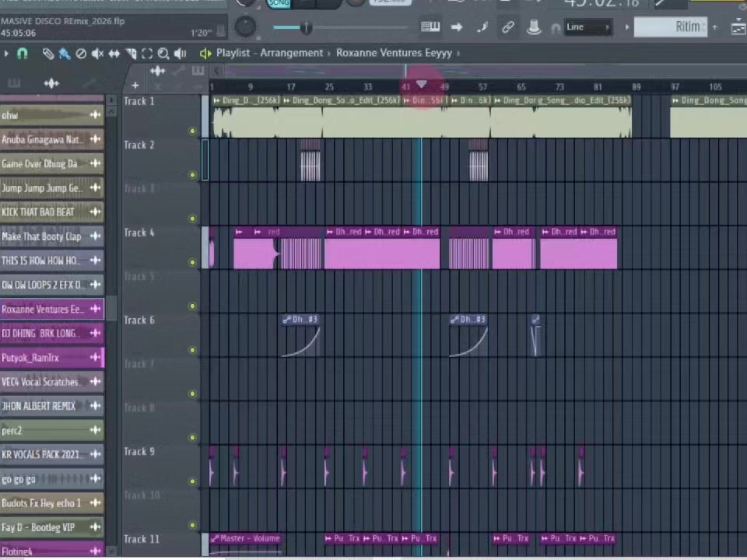Click the right arrow icon beside the keyboard icon
This screenshot has height=560, width=747.
pos(457,27)
